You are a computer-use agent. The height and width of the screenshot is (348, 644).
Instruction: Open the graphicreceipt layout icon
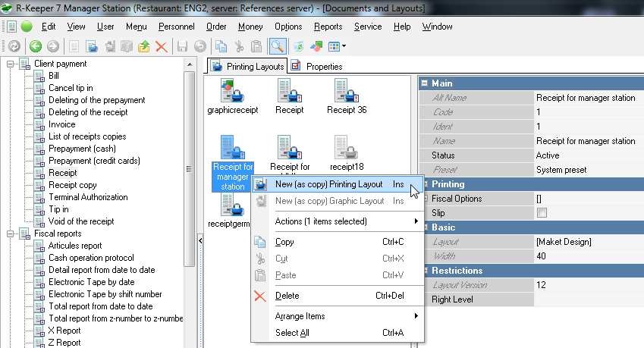(232, 92)
